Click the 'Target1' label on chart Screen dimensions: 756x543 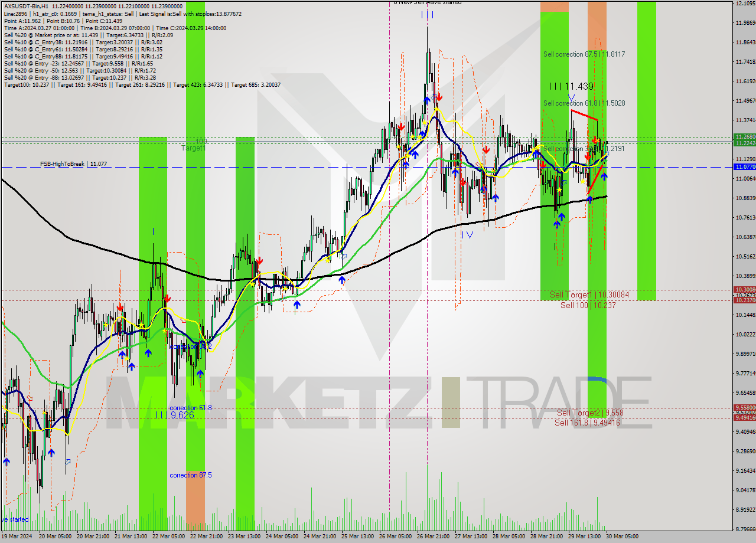pos(193,149)
